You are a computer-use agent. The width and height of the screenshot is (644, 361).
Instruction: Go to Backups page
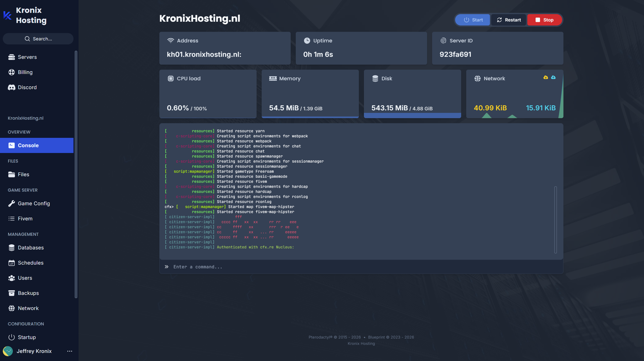pos(37,293)
